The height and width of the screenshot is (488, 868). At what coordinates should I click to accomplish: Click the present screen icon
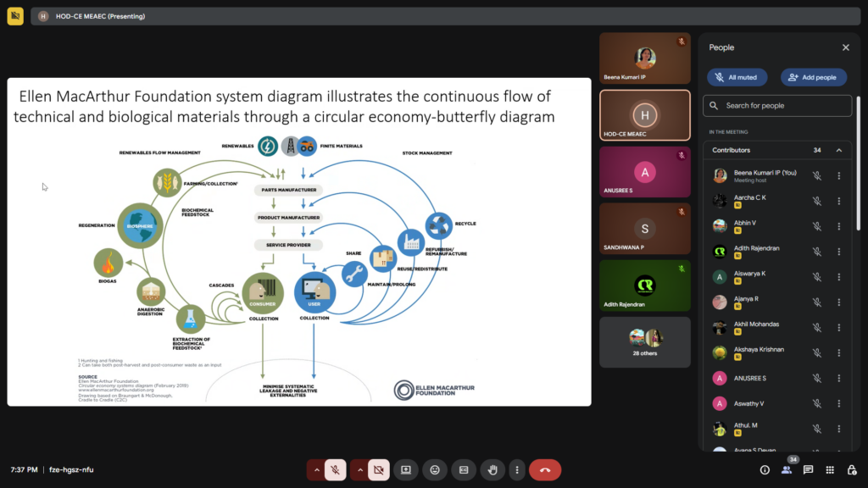click(406, 469)
